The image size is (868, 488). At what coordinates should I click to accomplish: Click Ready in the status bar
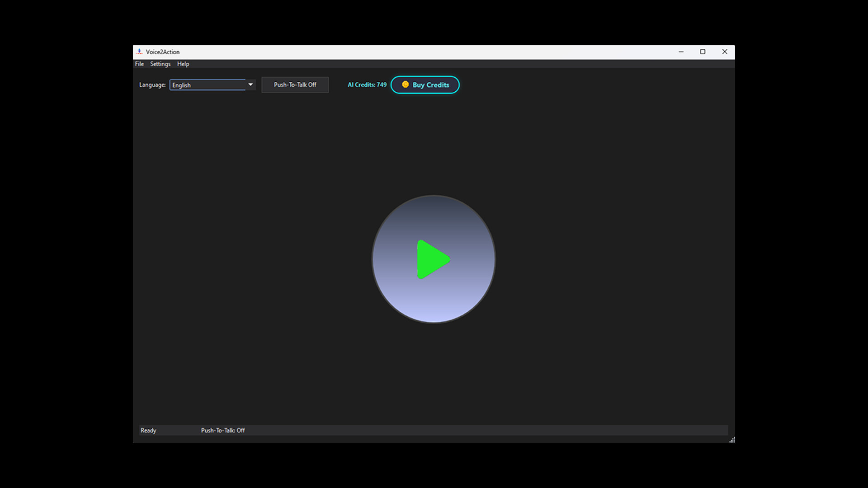[x=148, y=430]
